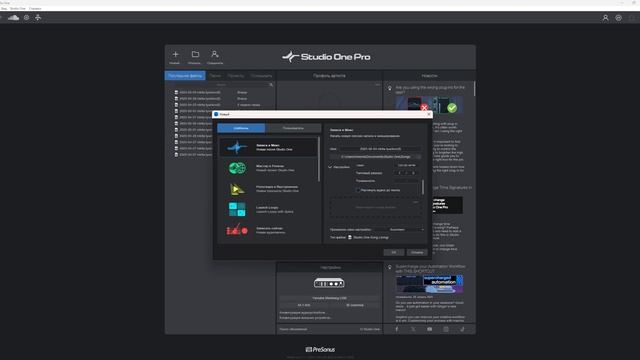Open the Facebook icon in news footer
Image resolution: width=640 pixels, height=360 pixels.
[396, 329]
